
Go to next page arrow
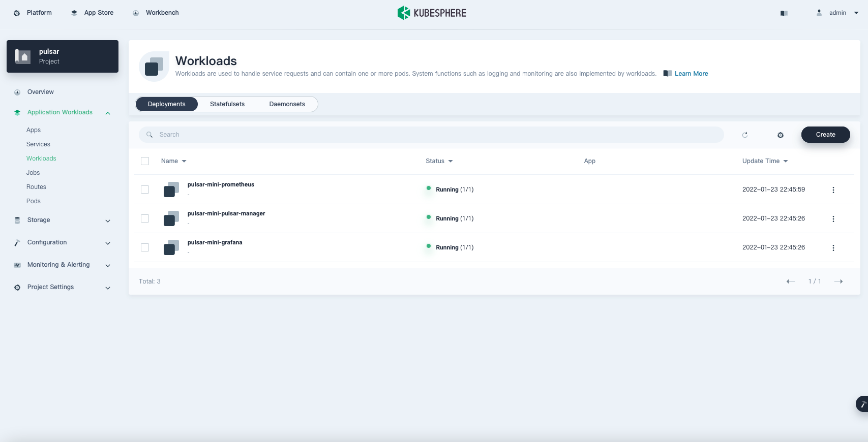[839, 281]
